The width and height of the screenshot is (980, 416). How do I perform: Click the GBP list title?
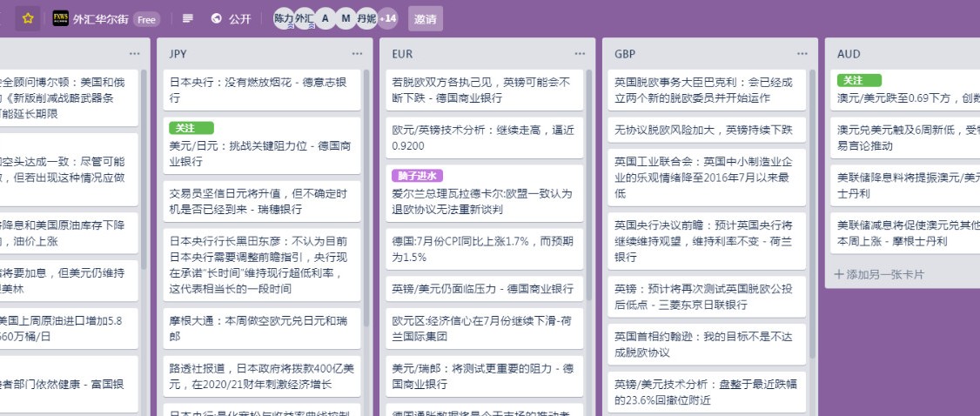tap(625, 54)
